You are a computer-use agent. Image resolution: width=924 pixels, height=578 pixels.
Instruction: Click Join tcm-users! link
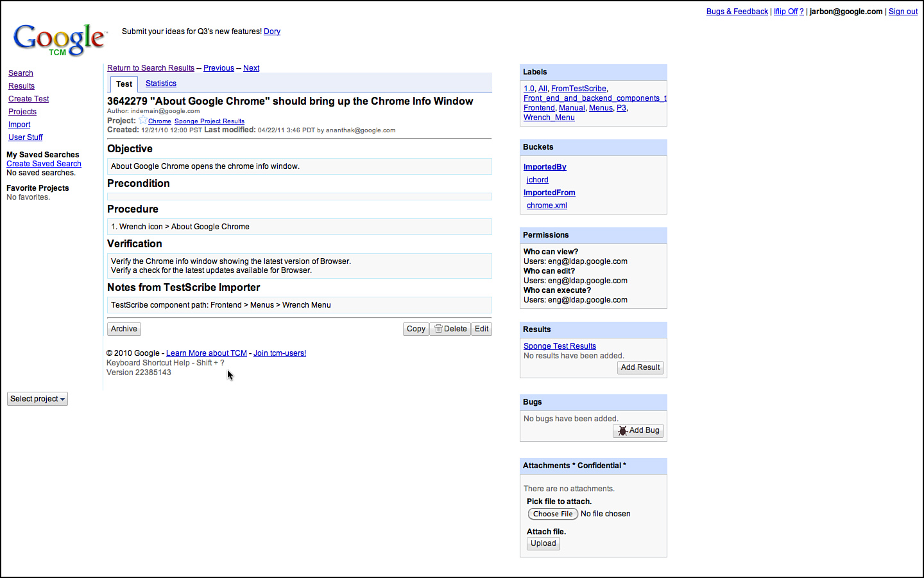tap(280, 353)
